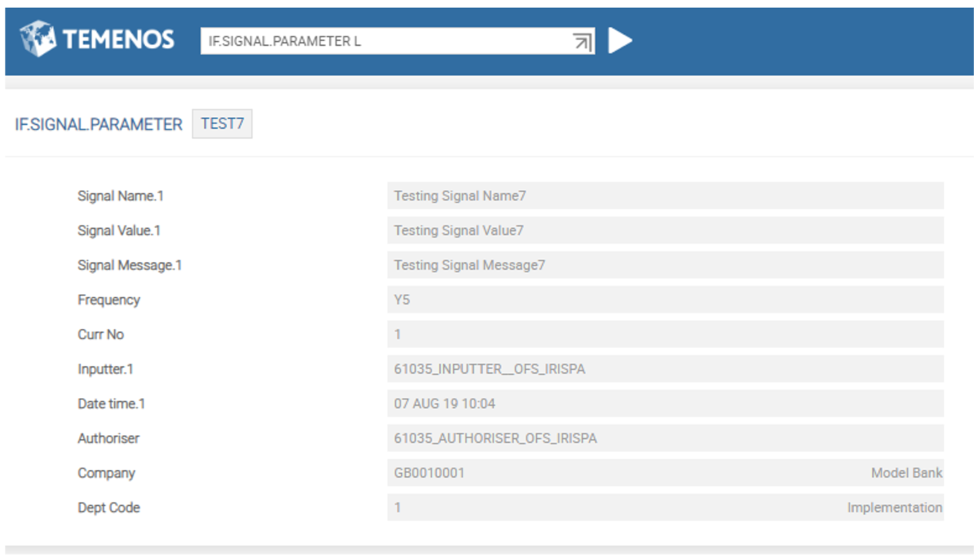980x560 pixels.
Task: Select the TEST7 record ID button
Action: [x=222, y=124]
